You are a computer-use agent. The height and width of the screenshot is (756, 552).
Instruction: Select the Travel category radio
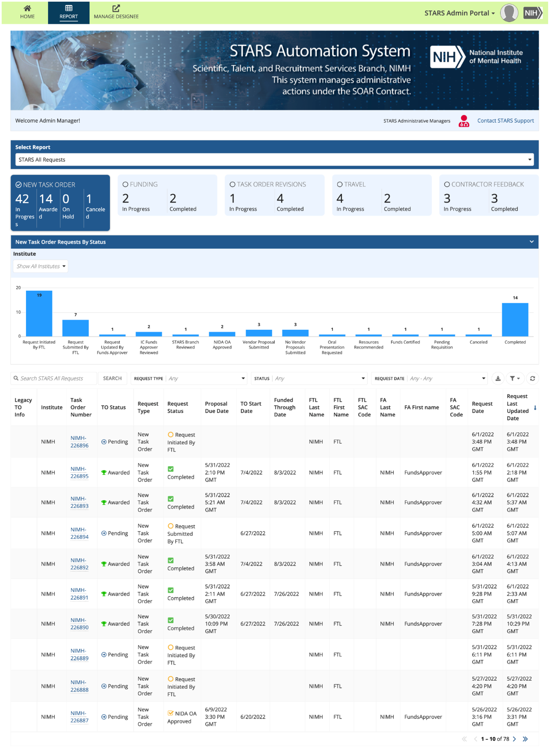[x=340, y=184]
